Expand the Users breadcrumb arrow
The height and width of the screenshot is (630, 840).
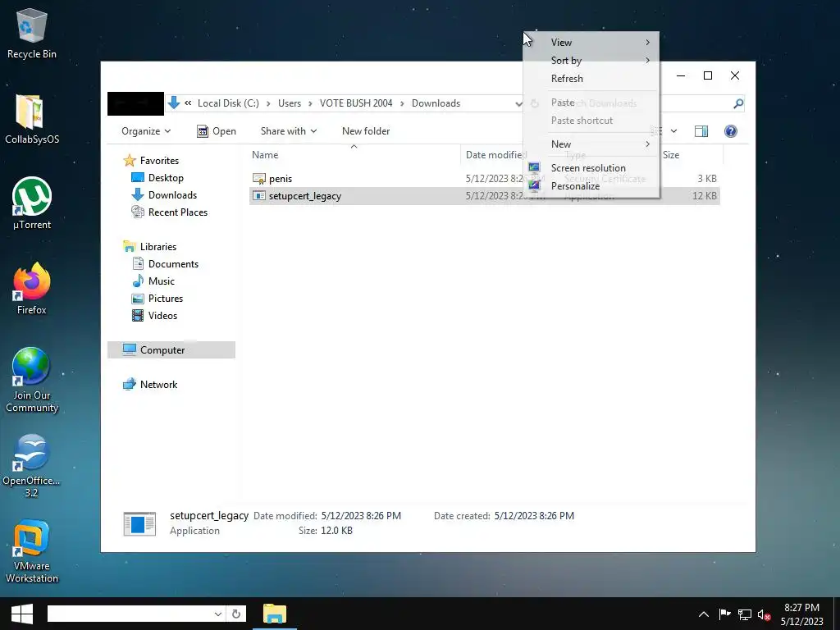(310, 103)
